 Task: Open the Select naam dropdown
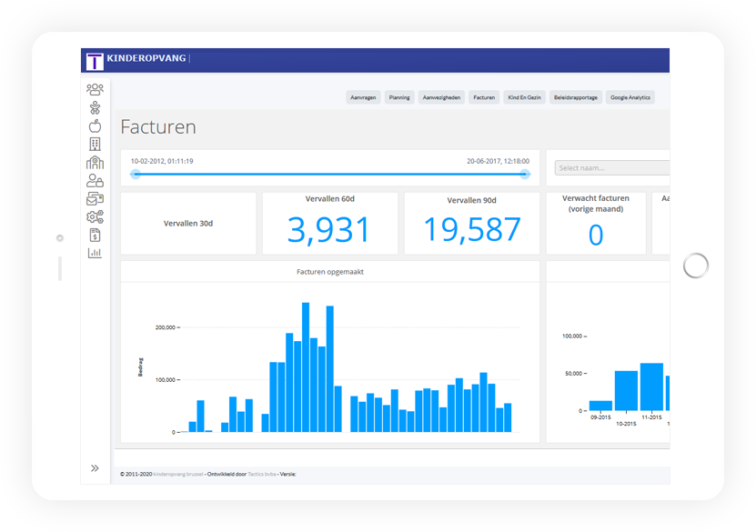(611, 168)
